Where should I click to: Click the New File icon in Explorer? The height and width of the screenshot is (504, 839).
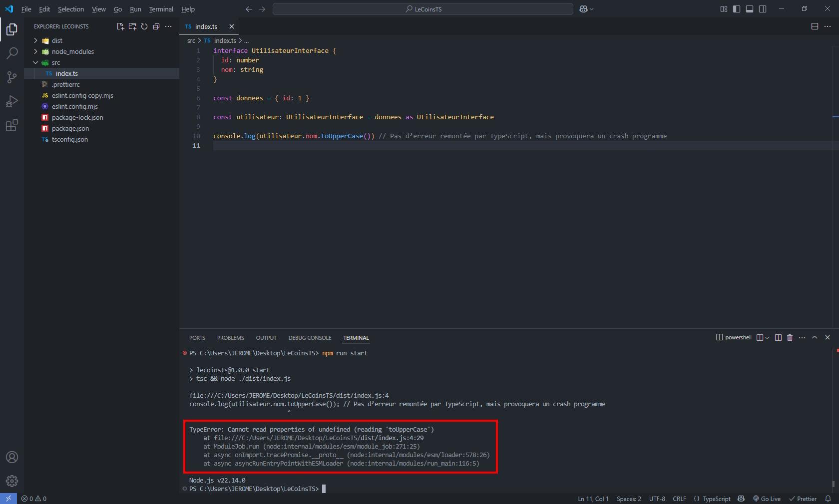coord(120,26)
